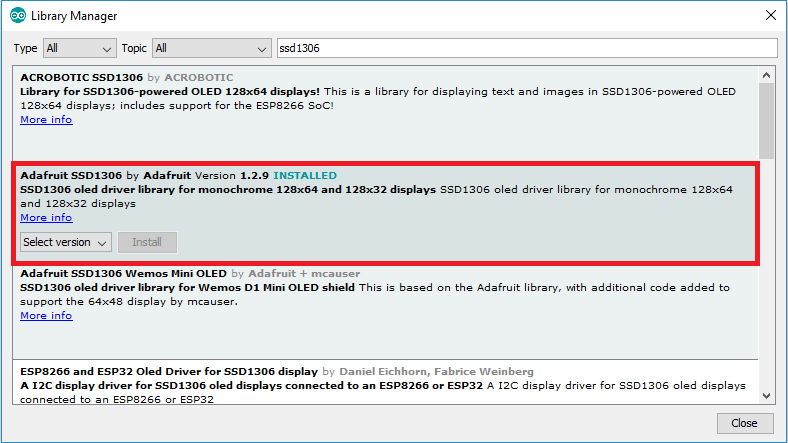Click empty scrollbar track below the thumb
Viewport: 788px width, 443px height.
point(767,280)
